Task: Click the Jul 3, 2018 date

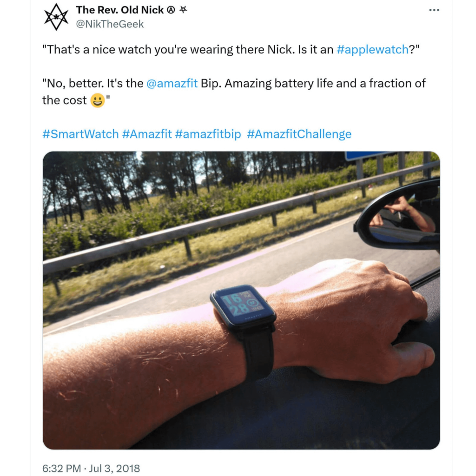Action: (114, 468)
